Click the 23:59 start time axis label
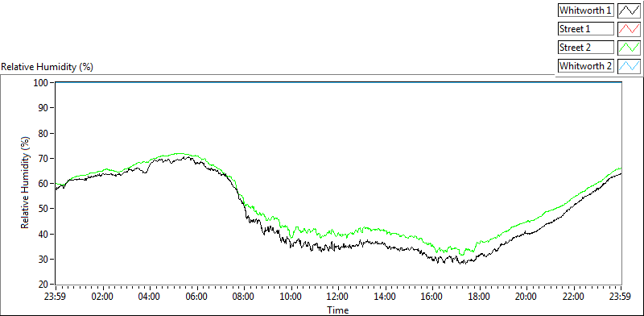Viewport: 644px width, 316px height. click(56, 297)
